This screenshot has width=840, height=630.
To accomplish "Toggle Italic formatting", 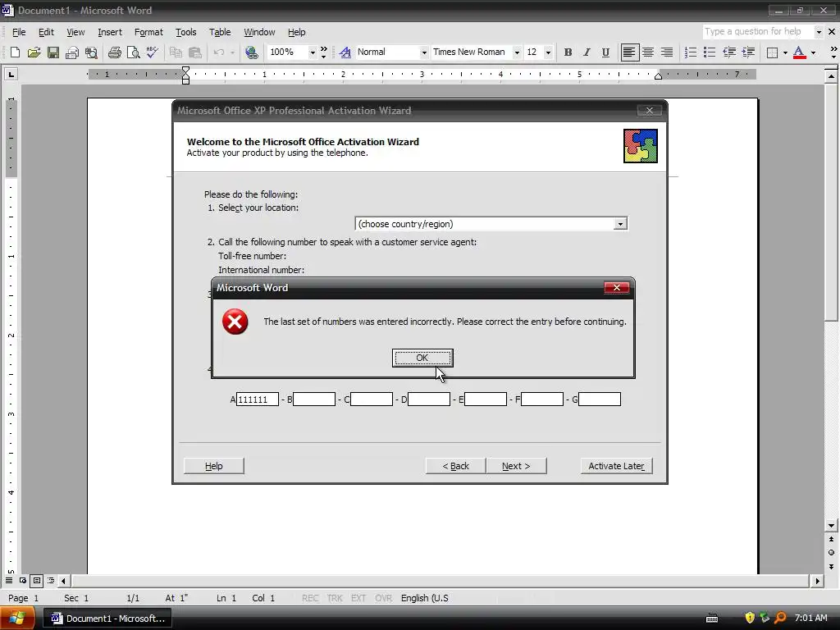I will (x=587, y=52).
